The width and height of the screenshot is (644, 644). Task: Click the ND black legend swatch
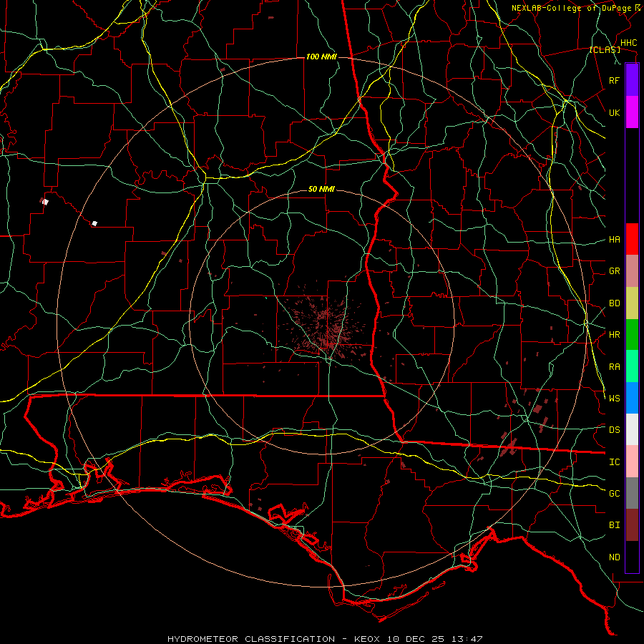(x=632, y=557)
